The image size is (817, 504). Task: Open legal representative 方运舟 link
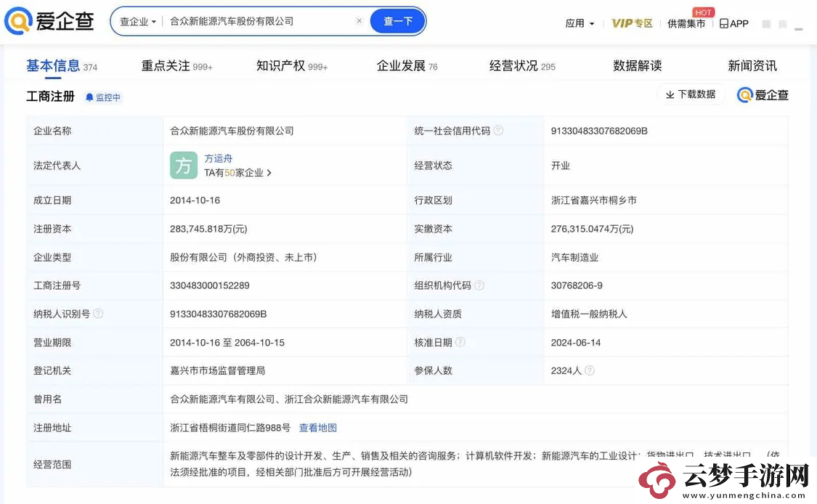pos(219,158)
